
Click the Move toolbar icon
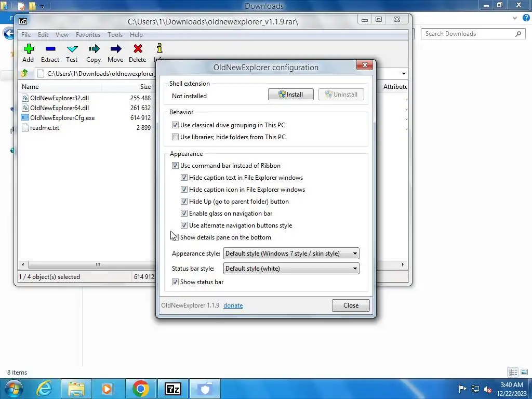click(x=116, y=49)
